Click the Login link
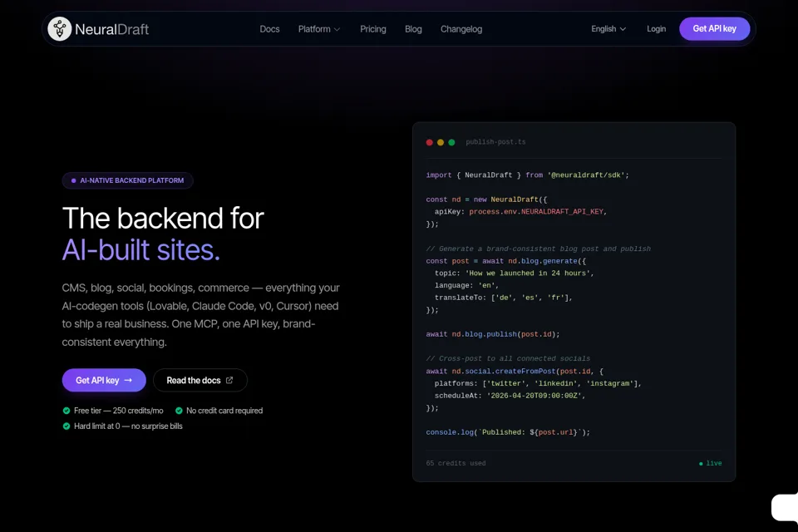Viewport: 798px width, 532px height. click(x=656, y=29)
